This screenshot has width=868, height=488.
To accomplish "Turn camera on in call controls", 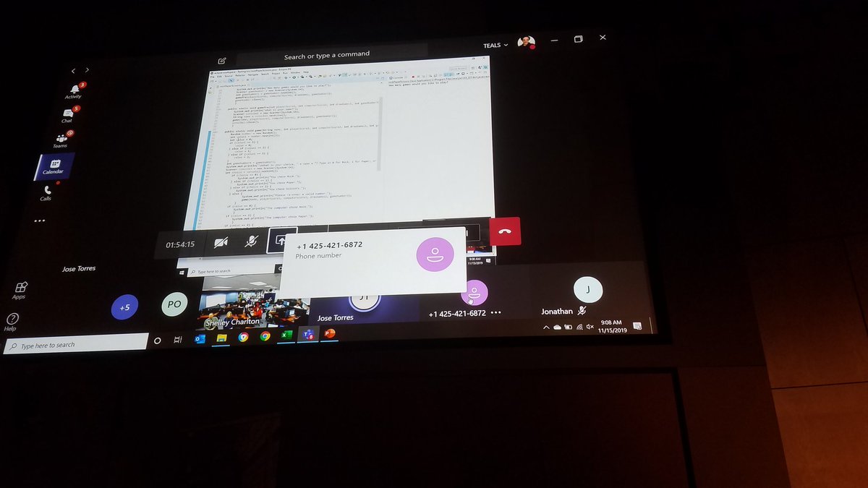I will tap(220, 243).
